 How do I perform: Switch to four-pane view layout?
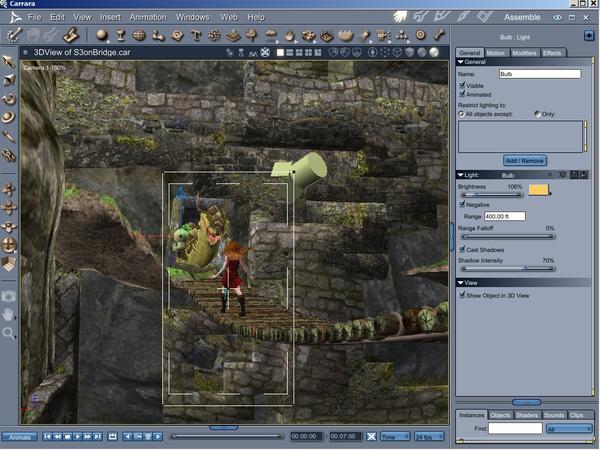click(308, 52)
